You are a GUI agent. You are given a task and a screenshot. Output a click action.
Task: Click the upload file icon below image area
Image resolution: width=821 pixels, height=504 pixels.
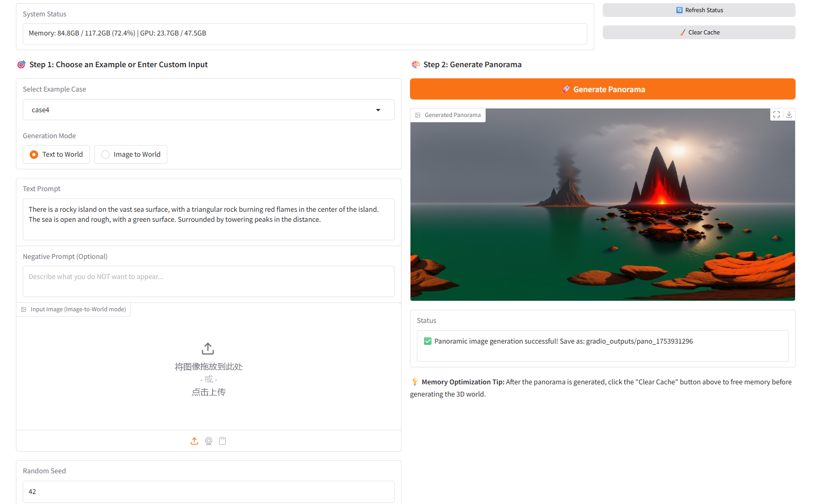pos(194,441)
